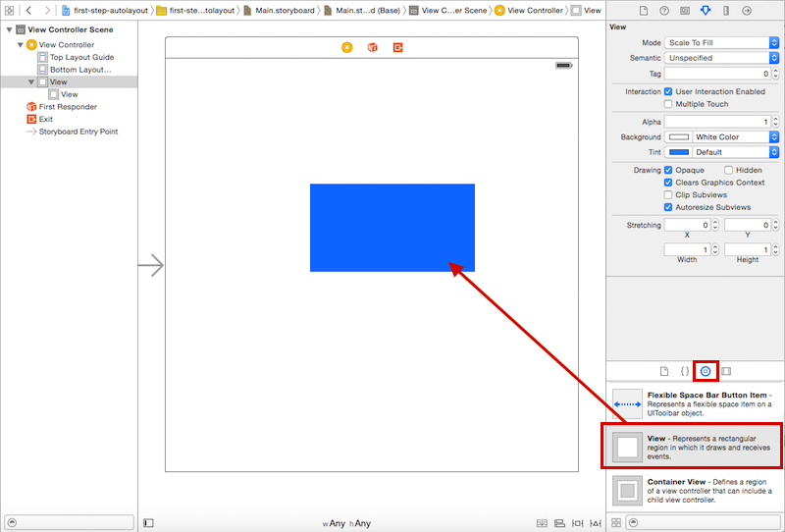Select View Controller breadcrumb item
785x532 pixels.
coord(529,11)
